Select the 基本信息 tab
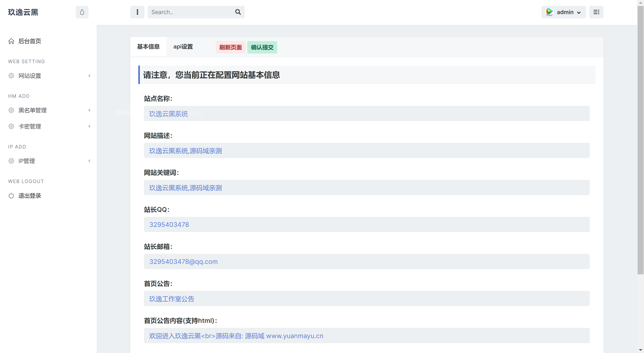Viewport: 644px width, 353px height. [148, 47]
